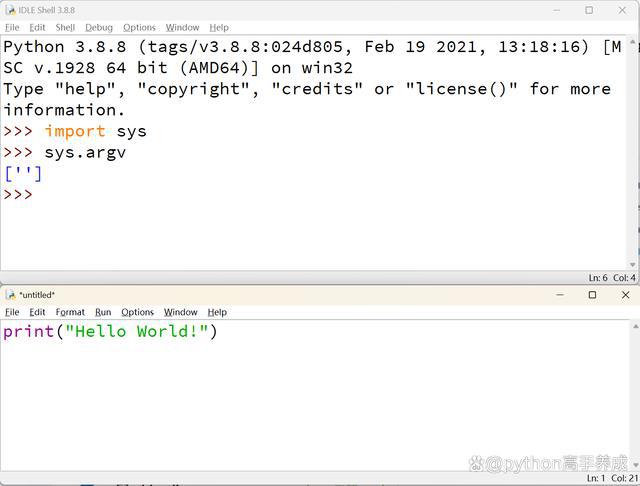
Task: Maximize the untitled editor window
Action: [x=592, y=295]
